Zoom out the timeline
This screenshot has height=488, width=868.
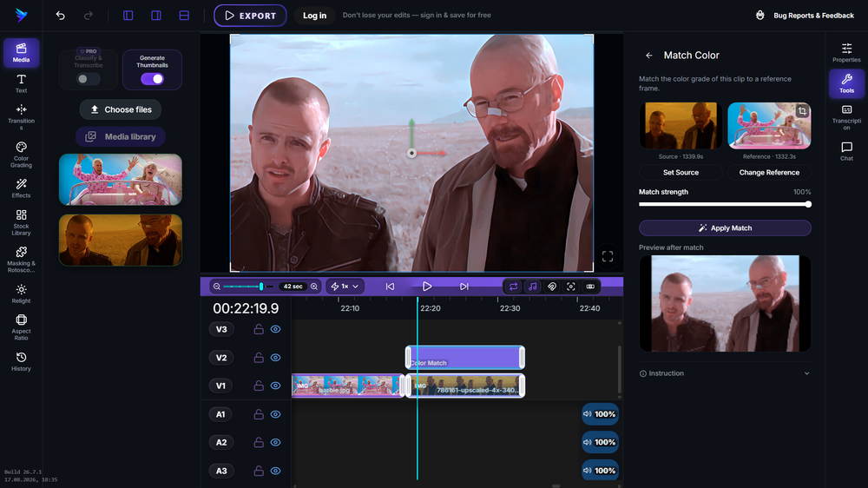coord(217,287)
